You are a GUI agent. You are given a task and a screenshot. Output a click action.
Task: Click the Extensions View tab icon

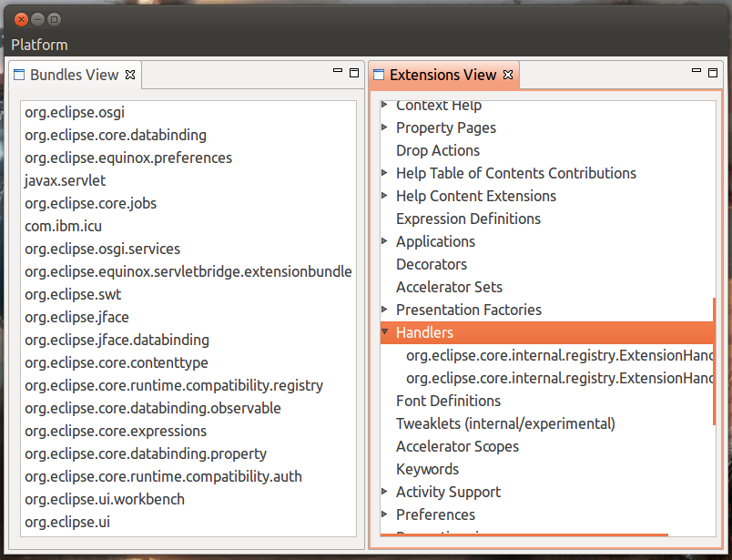click(379, 75)
